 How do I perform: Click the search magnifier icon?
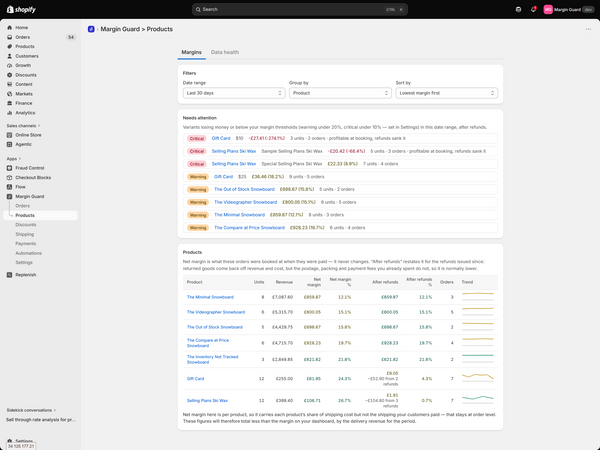pyautogui.click(x=198, y=10)
